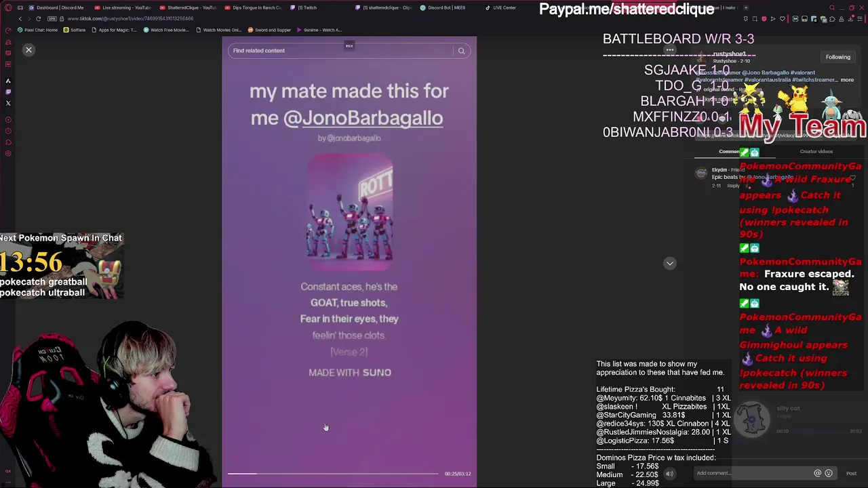Open the downloads toolbar icon

pos(851,18)
